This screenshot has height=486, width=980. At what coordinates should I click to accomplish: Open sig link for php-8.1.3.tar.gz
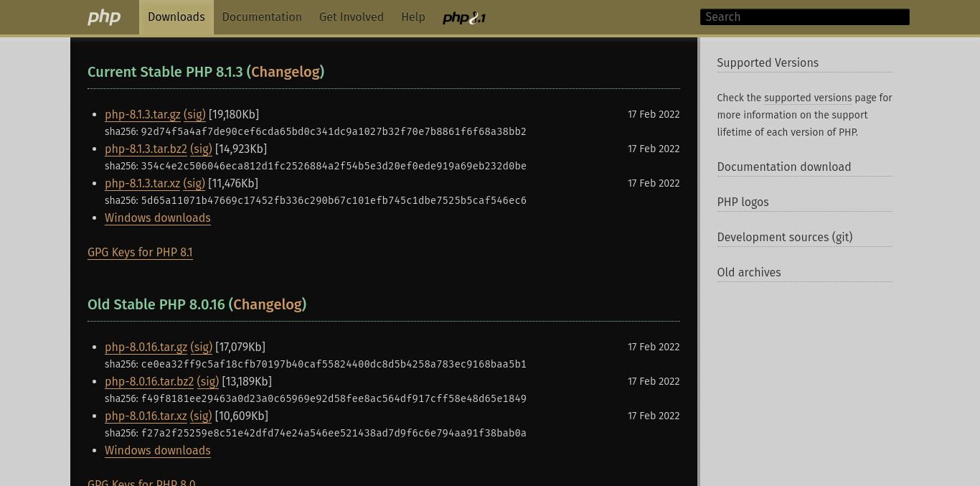[x=194, y=115]
